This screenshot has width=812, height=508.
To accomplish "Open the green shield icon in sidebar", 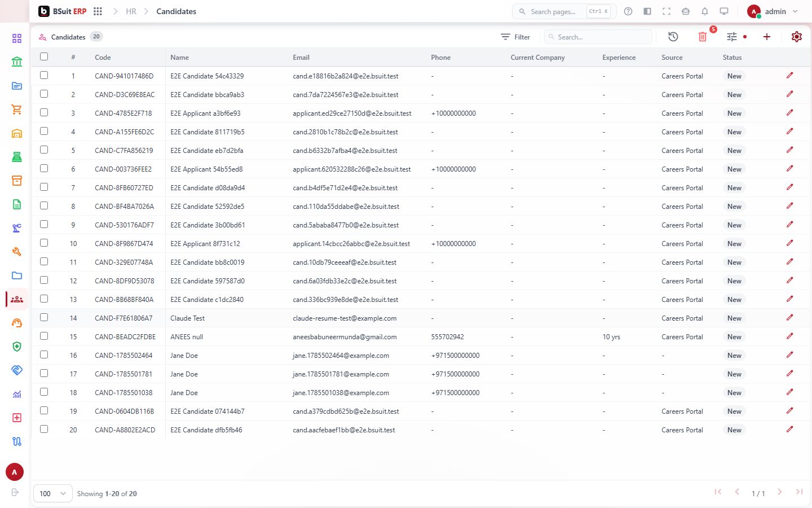I will coord(17,347).
